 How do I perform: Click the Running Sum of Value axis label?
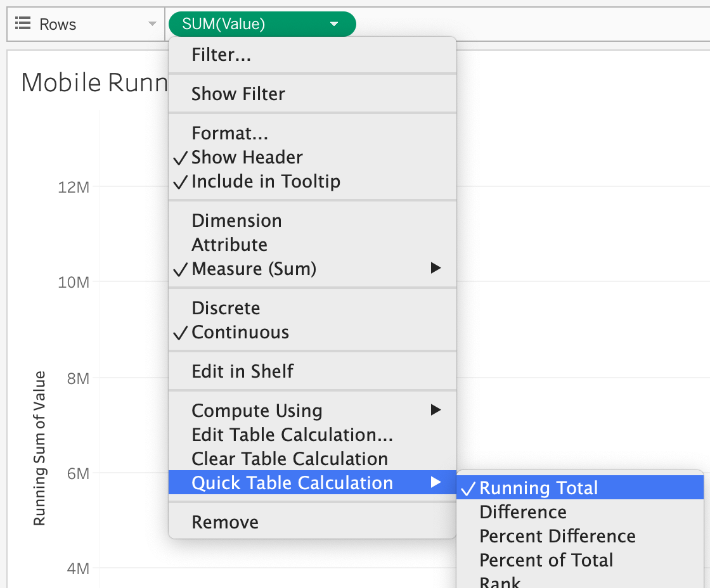pyautogui.click(x=39, y=448)
